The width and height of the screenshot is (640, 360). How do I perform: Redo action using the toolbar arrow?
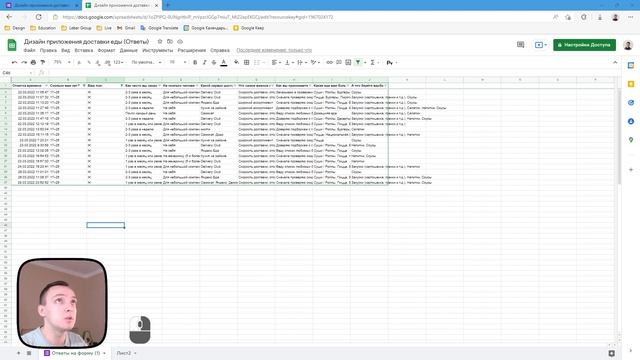click(x=24, y=62)
